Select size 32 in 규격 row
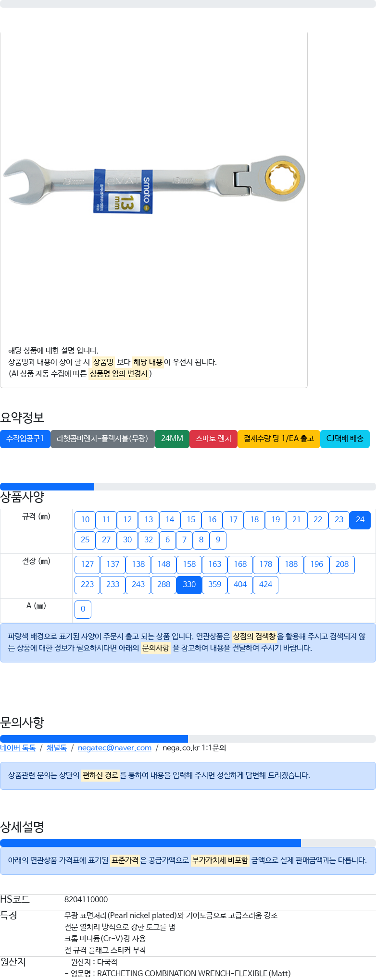Image resolution: width=376 pixels, height=980 pixels. [149, 540]
